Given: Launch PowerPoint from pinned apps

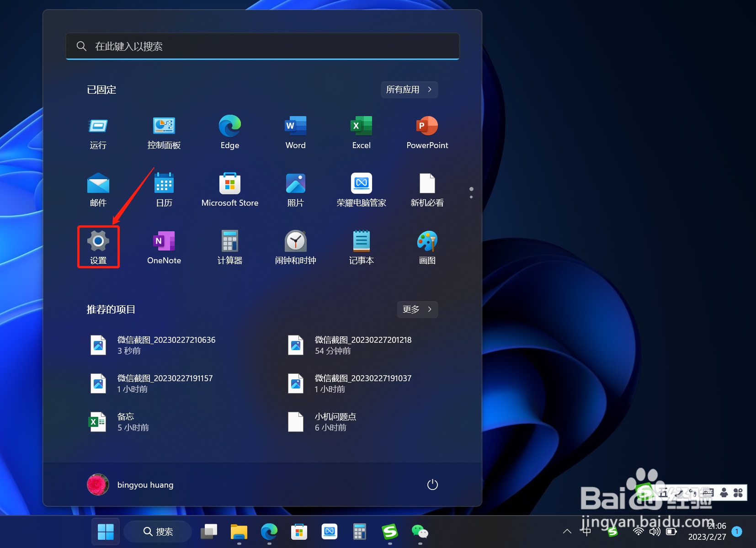Looking at the screenshot, I should 427,133.
